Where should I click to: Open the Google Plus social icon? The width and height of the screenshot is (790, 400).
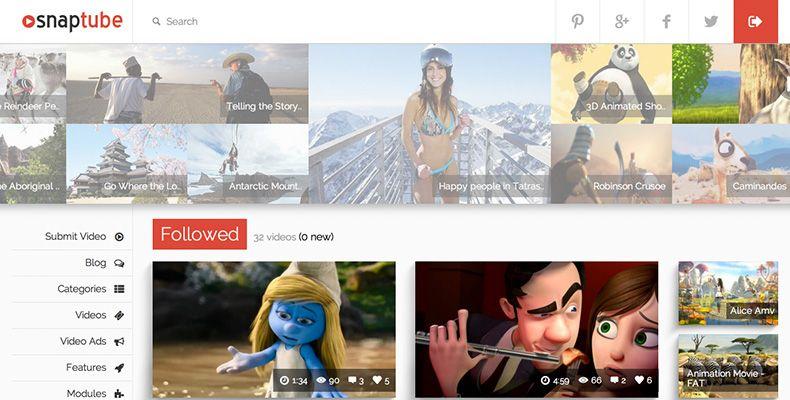[x=622, y=22]
